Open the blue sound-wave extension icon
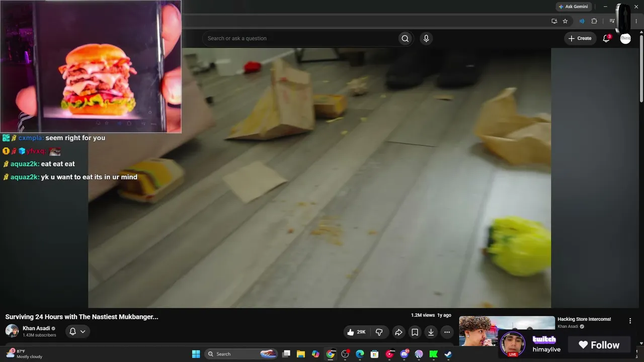 pyautogui.click(x=582, y=21)
